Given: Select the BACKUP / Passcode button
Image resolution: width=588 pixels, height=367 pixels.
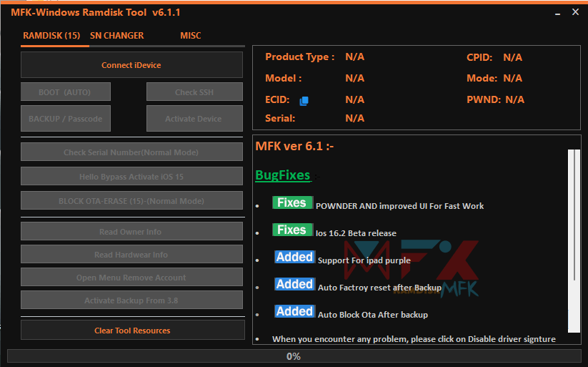Looking at the screenshot, I should [66, 119].
